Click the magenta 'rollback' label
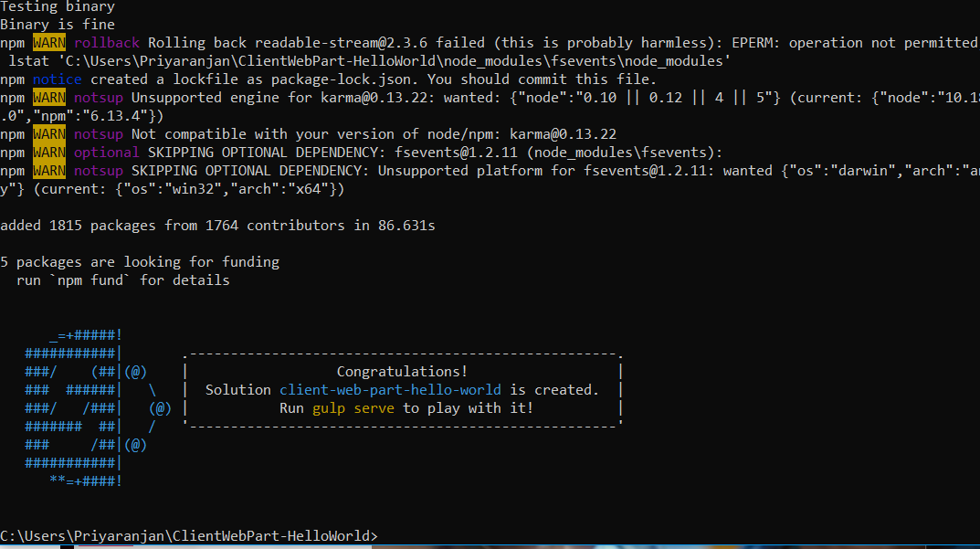The width and height of the screenshot is (980, 549). tap(107, 43)
